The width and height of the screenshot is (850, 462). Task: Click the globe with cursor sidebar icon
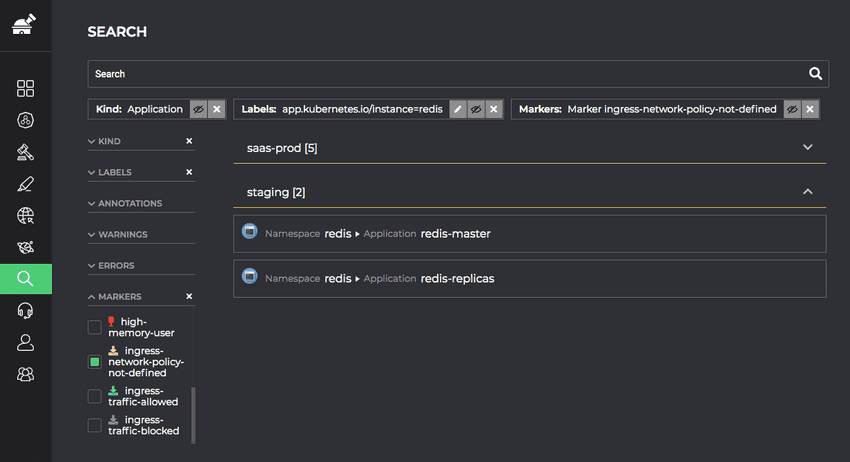coord(26,216)
